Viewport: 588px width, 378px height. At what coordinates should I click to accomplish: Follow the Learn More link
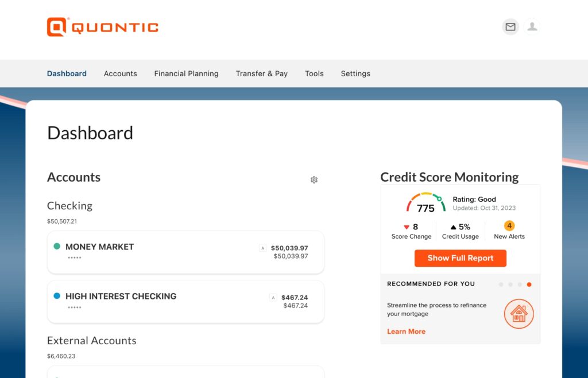coord(406,332)
